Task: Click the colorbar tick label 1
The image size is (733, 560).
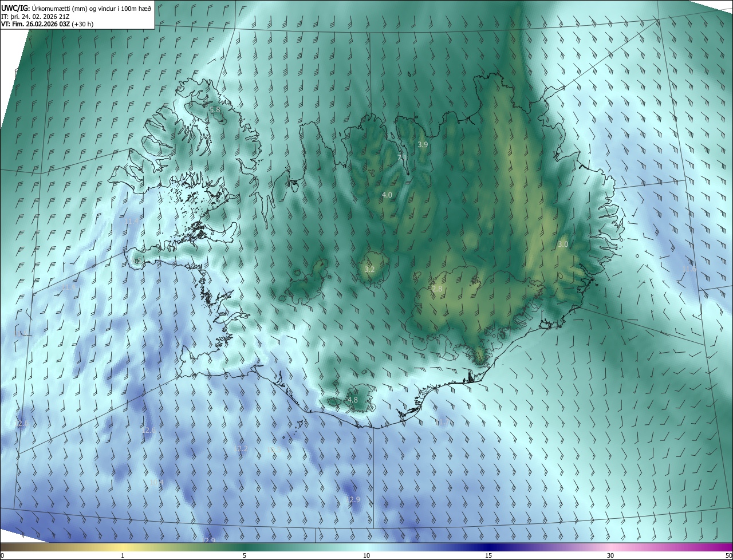Action: point(123,555)
